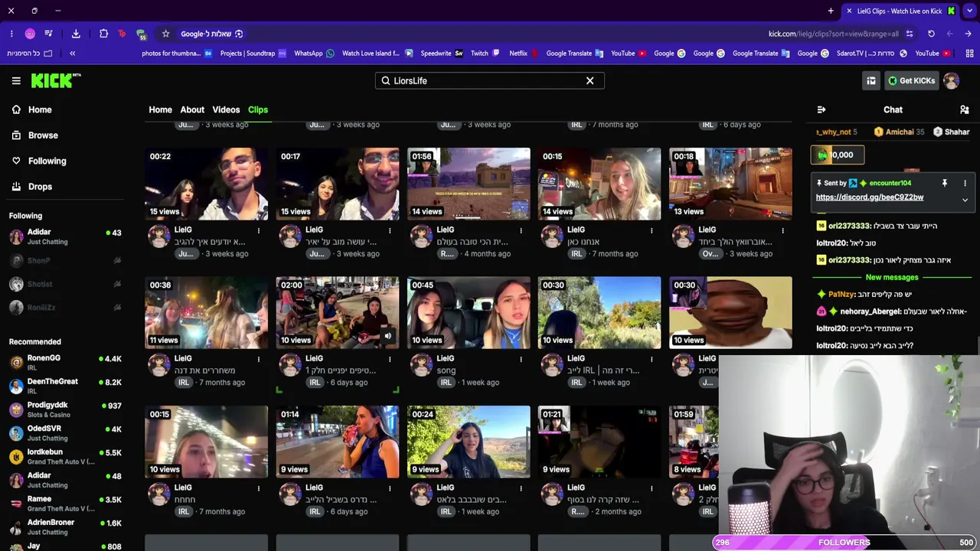Open the browser profile avatar
Screen dimensions: 980x551
30,34
